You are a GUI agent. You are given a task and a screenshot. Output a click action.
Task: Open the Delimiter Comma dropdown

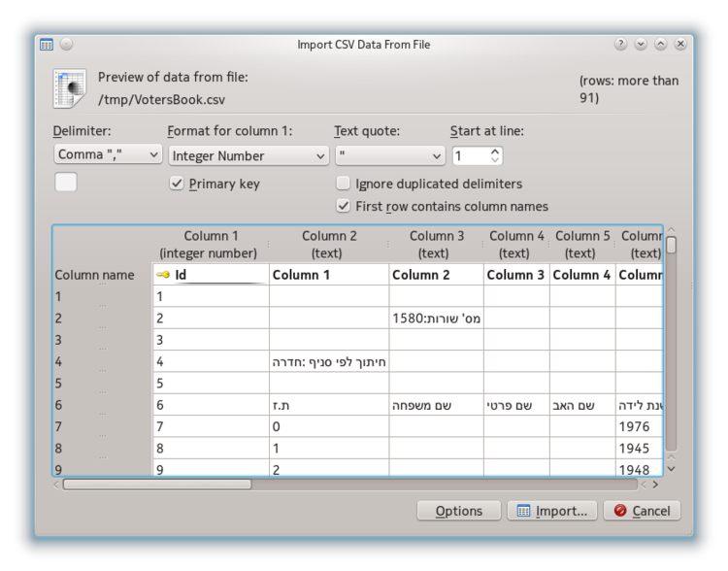(108, 154)
